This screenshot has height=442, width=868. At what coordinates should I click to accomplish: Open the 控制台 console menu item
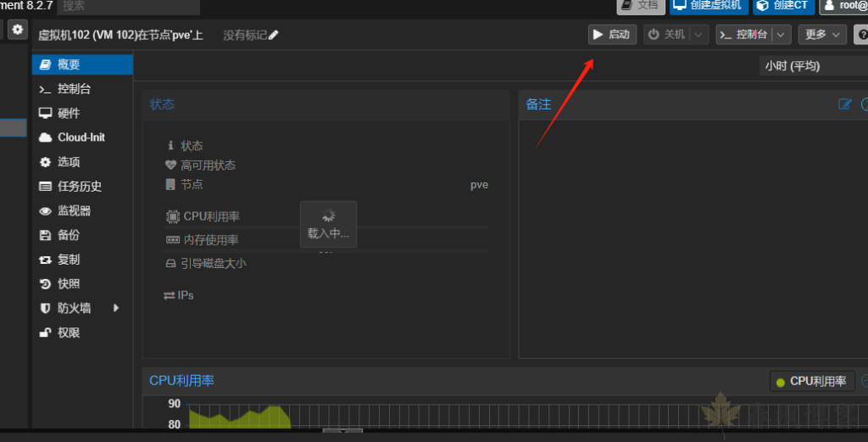point(82,88)
